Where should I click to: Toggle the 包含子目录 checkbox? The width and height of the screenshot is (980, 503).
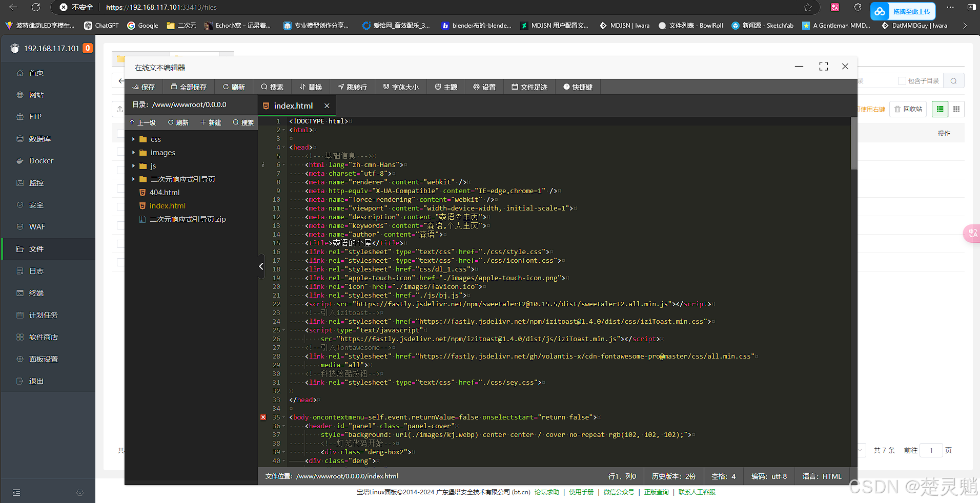(902, 81)
